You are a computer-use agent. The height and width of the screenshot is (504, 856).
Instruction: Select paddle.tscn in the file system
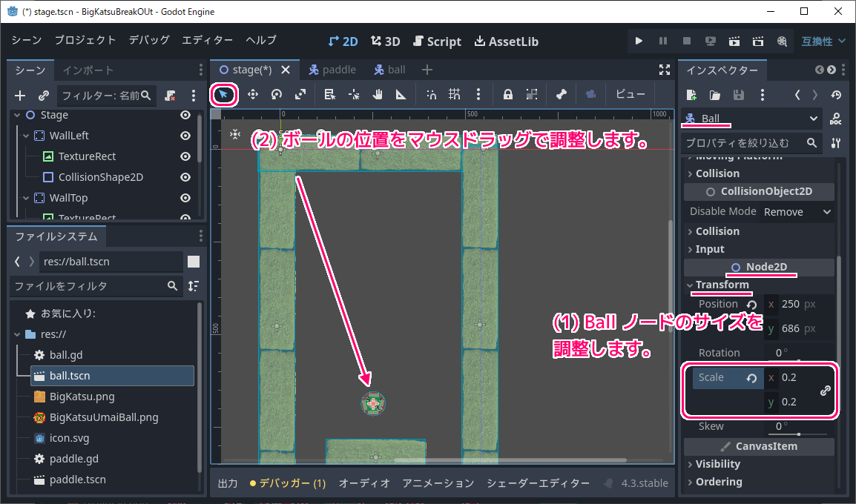click(78, 480)
